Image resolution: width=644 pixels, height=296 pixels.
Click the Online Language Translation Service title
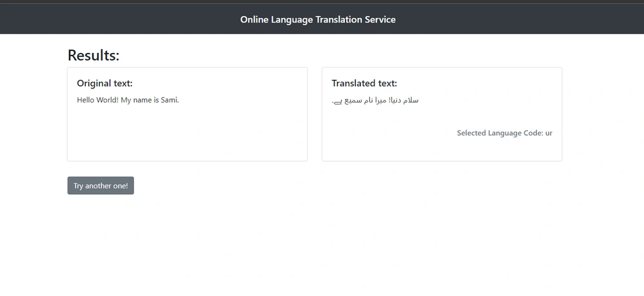point(318,19)
